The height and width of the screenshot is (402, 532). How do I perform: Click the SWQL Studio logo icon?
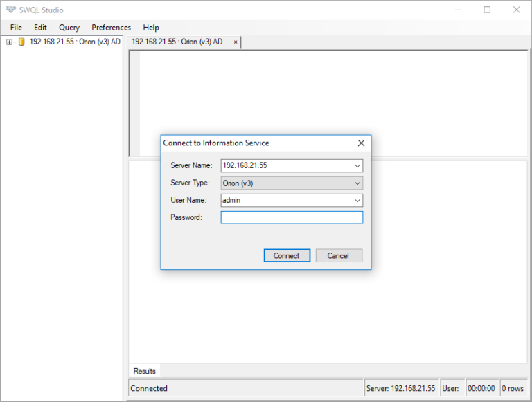[x=10, y=10]
